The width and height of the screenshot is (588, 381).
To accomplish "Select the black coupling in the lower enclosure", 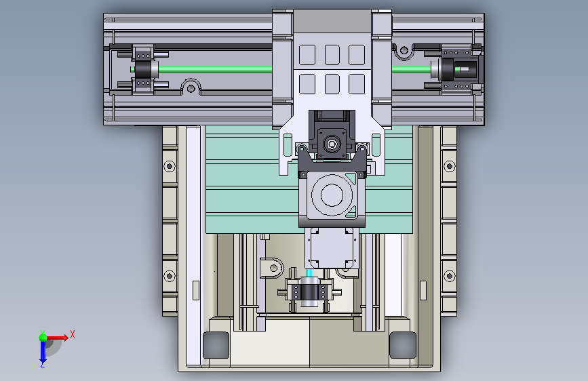I will [309, 292].
